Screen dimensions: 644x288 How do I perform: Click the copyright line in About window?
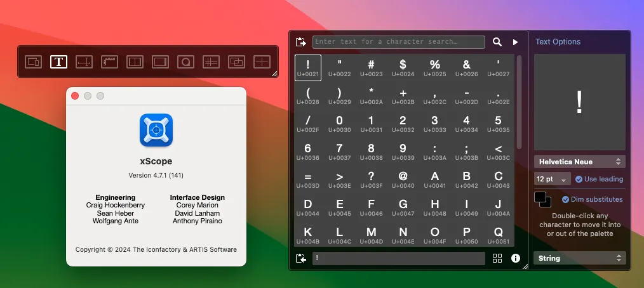(156, 249)
